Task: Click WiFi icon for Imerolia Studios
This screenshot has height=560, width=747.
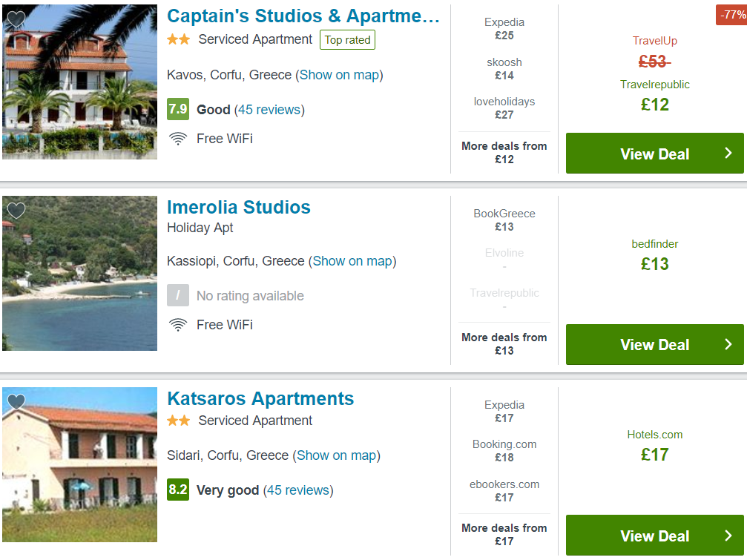Action: [x=178, y=325]
